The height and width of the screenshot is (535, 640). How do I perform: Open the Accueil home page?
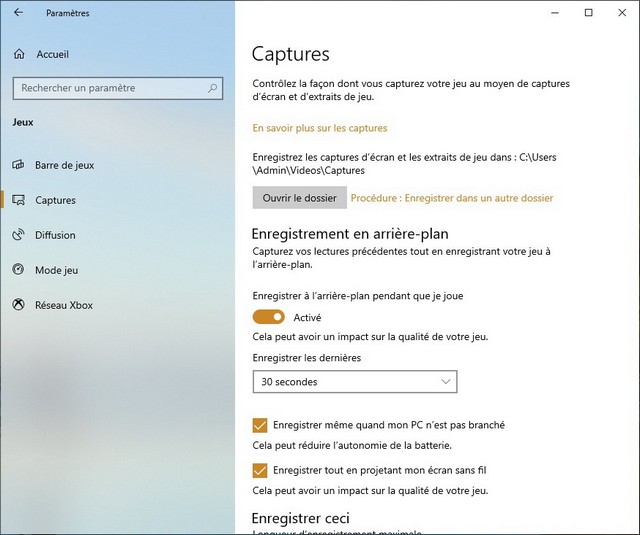52,54
